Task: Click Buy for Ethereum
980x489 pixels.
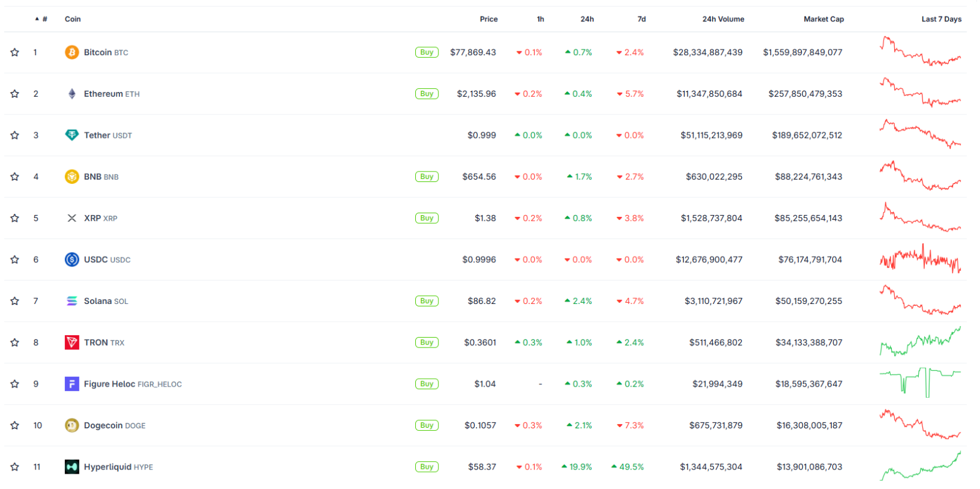Action: tap(427, 94)
